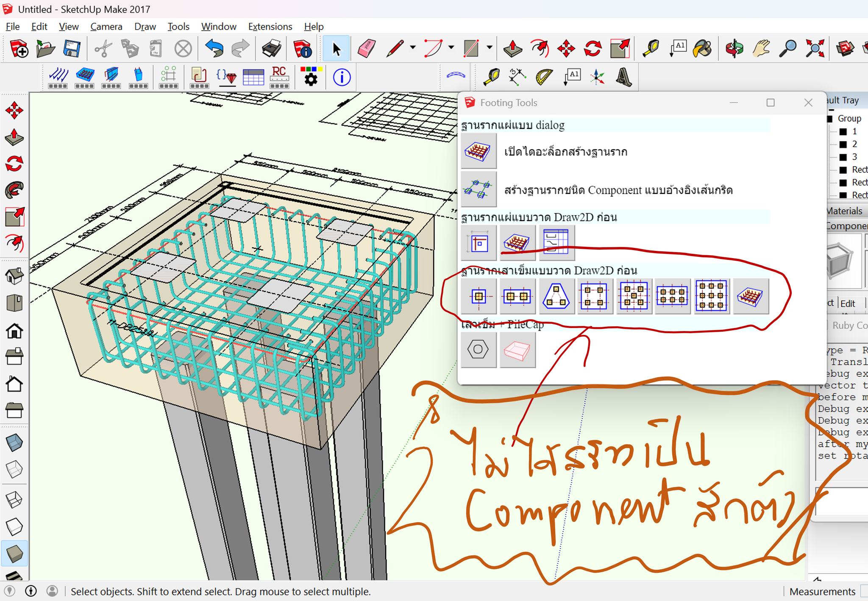Click the Redo arrow button

tap(241, 49)
